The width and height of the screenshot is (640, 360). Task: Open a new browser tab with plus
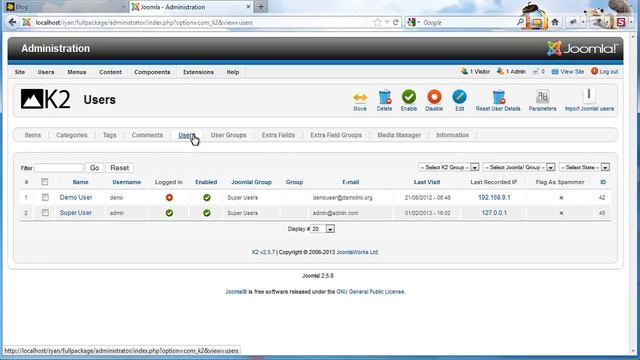261,7
